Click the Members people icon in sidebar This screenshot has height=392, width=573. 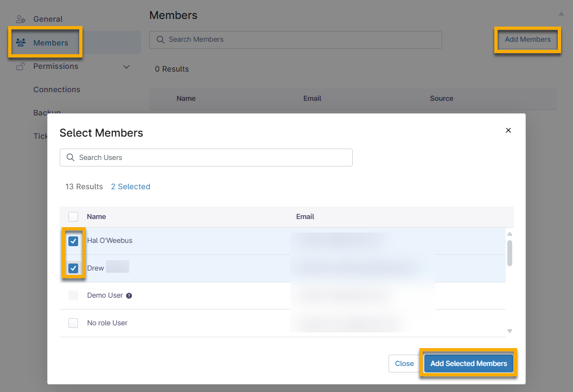coord(21,42)
